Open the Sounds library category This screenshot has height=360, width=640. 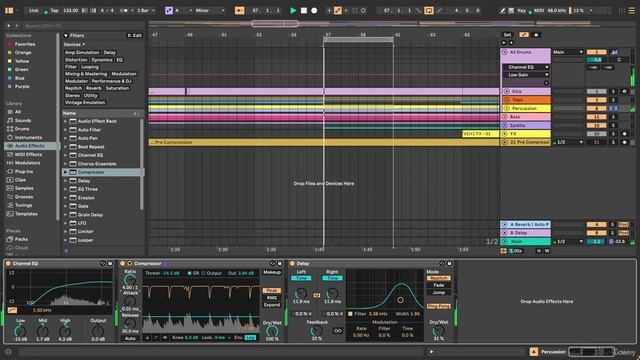coord(23,120)
